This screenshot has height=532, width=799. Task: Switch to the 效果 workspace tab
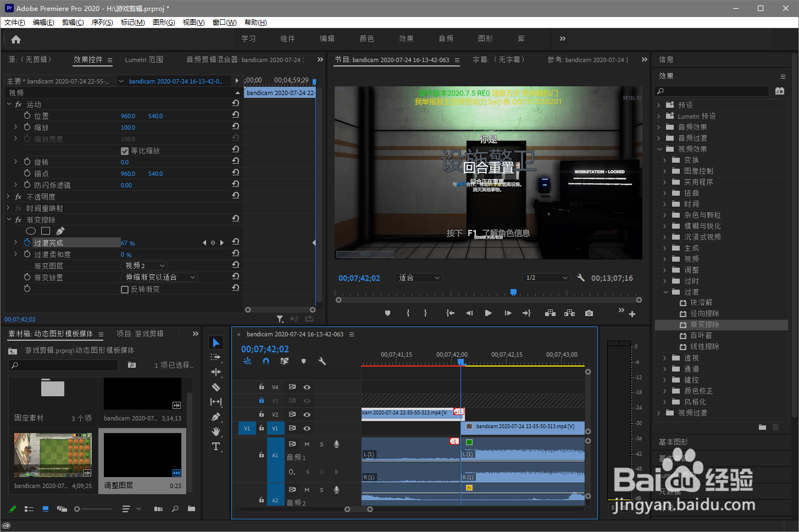pyautogui.click(x=406, y=38)
